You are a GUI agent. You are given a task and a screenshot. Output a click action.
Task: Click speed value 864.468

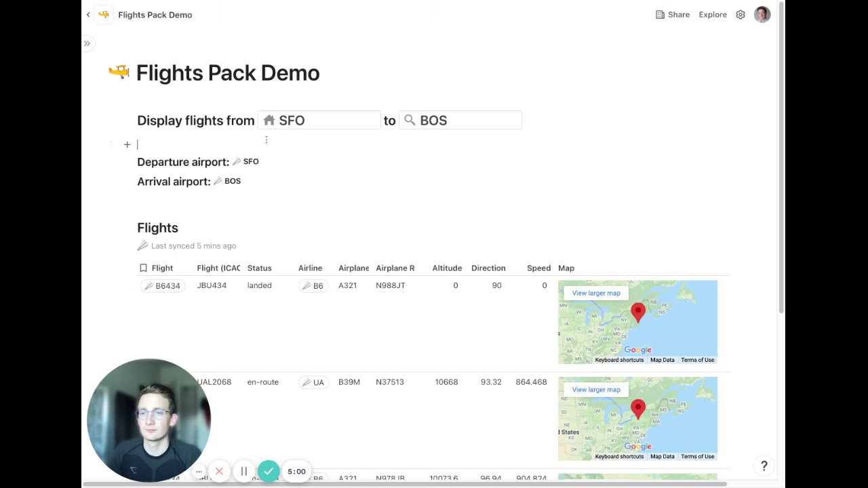click(531, 382)
